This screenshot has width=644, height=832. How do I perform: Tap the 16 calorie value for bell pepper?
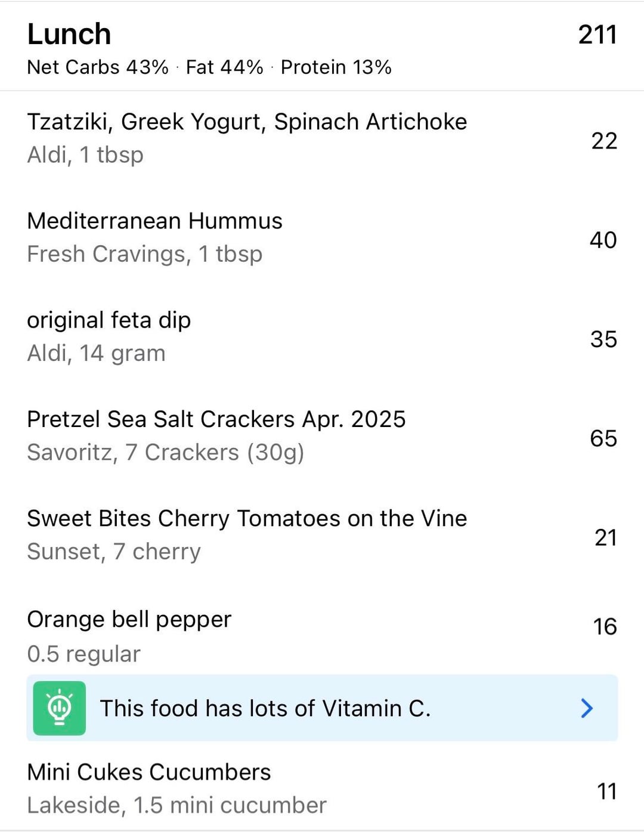coord(604,627)
